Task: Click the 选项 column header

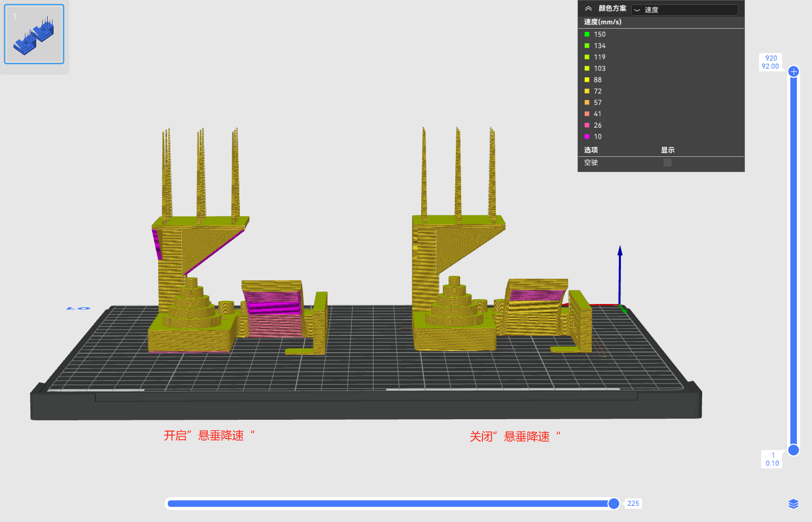Action: (591, 150)
